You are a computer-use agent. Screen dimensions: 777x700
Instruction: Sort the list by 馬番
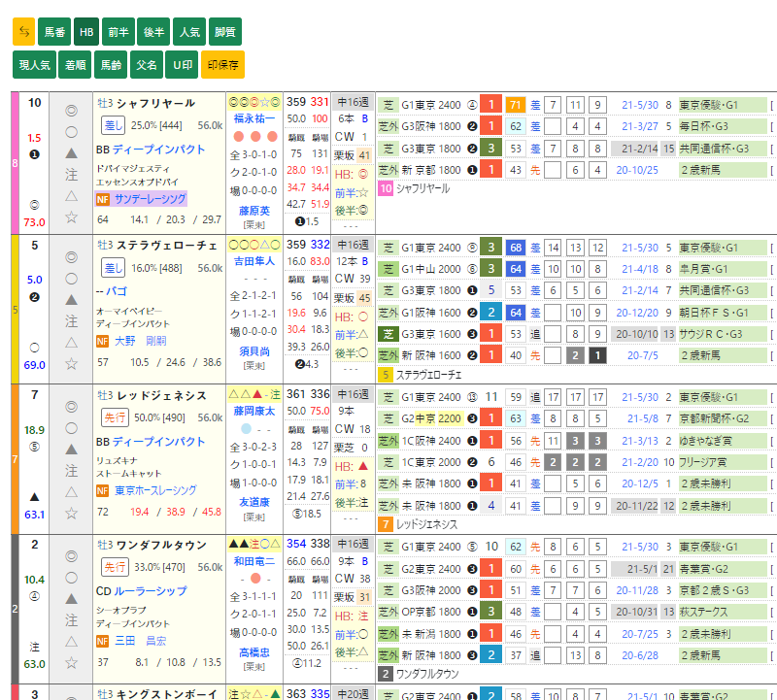pyautogui.click(x=53, y=32)
